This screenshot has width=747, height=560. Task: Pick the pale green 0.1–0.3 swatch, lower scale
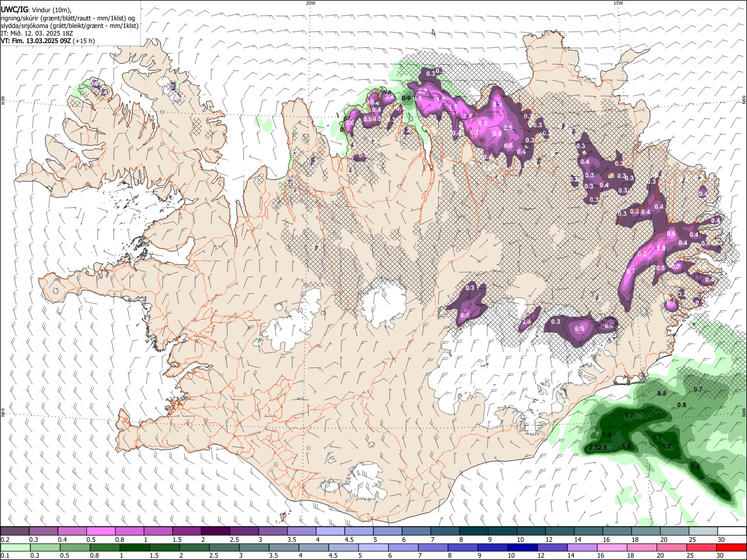15,547
